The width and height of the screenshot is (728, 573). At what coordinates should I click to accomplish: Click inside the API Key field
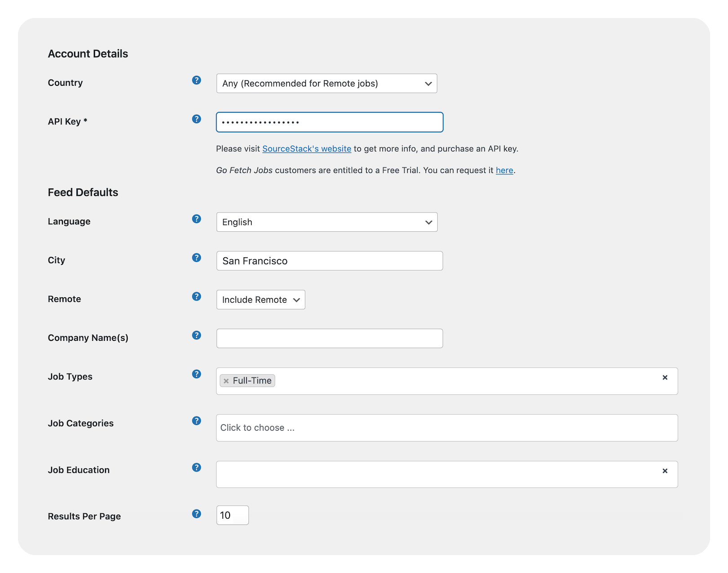pos(329,122)
